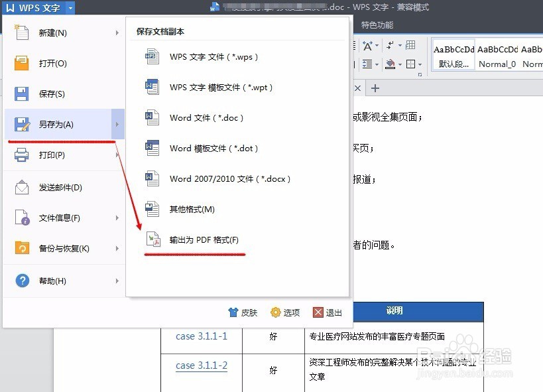Click the Word .dot template icon
Image resolution: width=543 pixels, height=392 pixels.
pyautogui.click(x=152, y=148)
